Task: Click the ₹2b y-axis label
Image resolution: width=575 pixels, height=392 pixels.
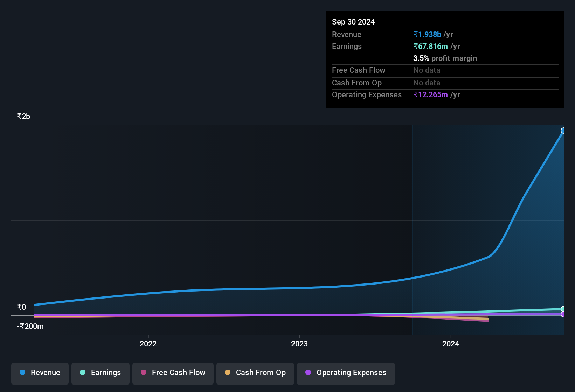Action: [x=23, y=116]
